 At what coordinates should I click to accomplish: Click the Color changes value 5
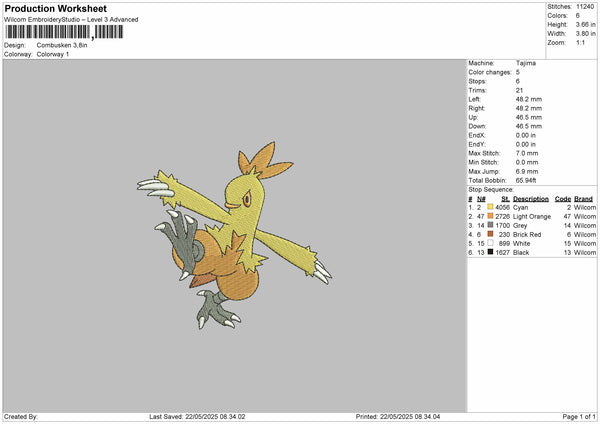pos(518,72)
